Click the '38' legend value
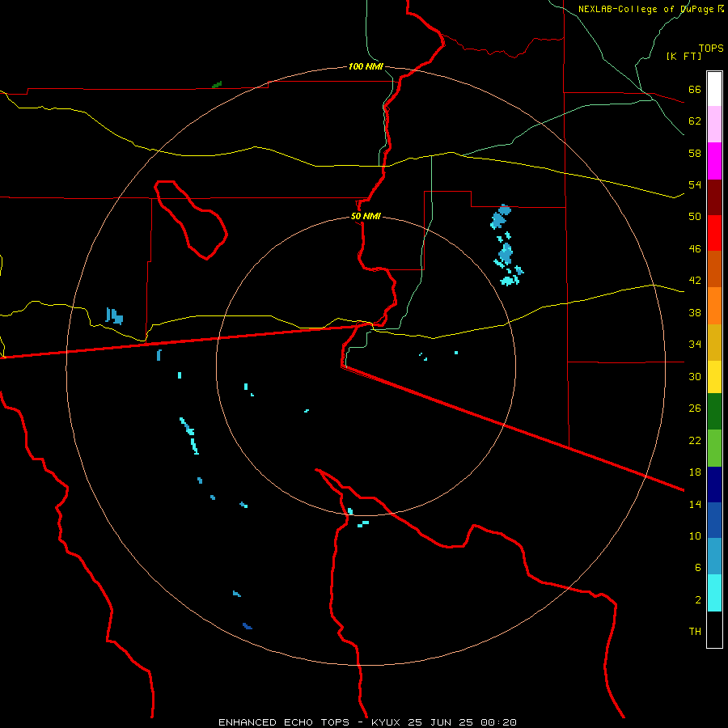Viewport: 728px width, 728px height. [x=695, y=312]
